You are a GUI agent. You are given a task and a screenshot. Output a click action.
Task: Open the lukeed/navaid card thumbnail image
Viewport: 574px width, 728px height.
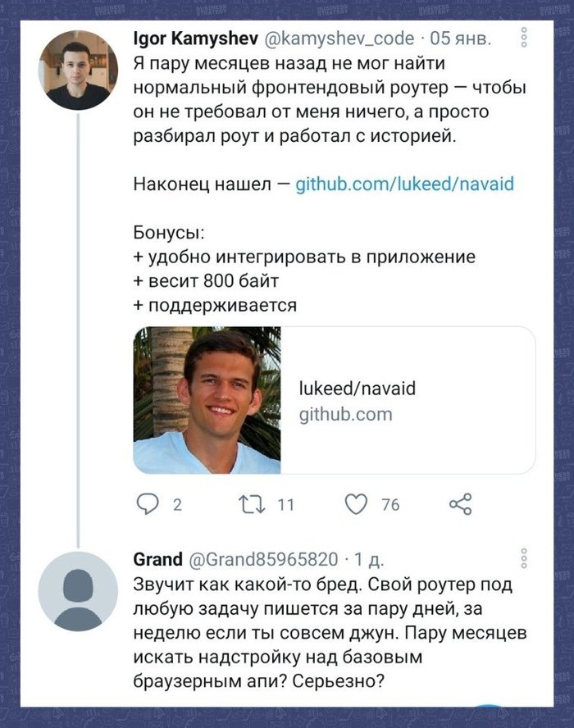207,400
